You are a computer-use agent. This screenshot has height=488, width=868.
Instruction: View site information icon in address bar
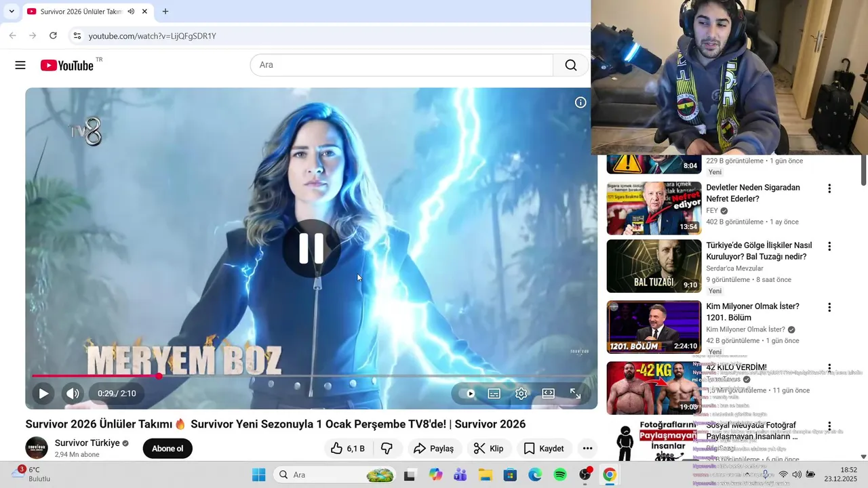[77, 36]
